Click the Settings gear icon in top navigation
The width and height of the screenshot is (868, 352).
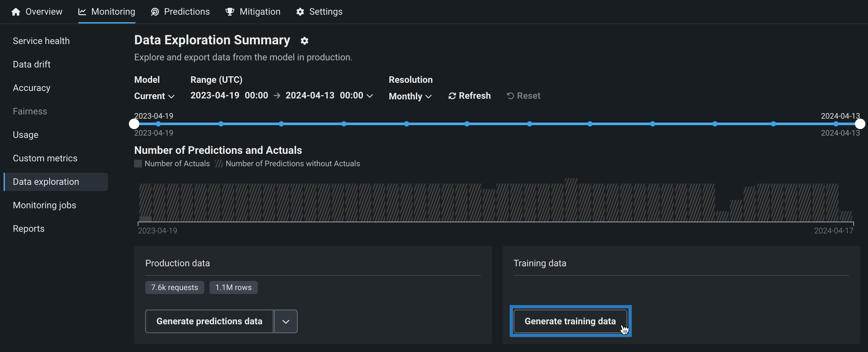(300, 12)
